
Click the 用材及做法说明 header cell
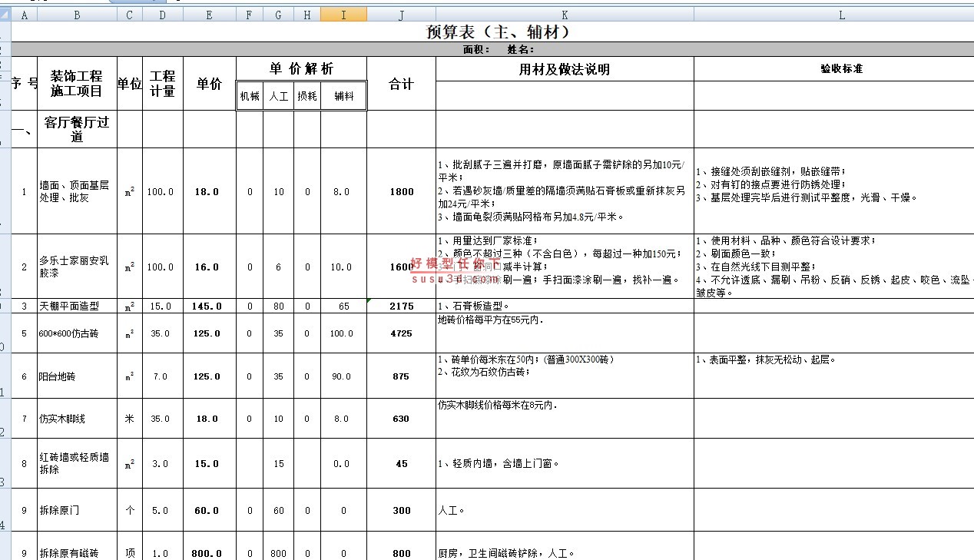click(x=565, y=69)
